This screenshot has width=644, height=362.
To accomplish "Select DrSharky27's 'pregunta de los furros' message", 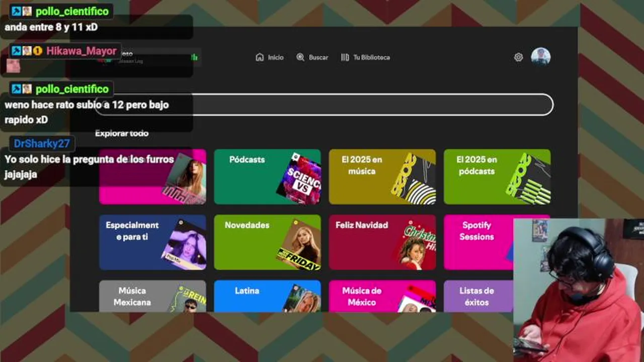I will coord(89,166).
